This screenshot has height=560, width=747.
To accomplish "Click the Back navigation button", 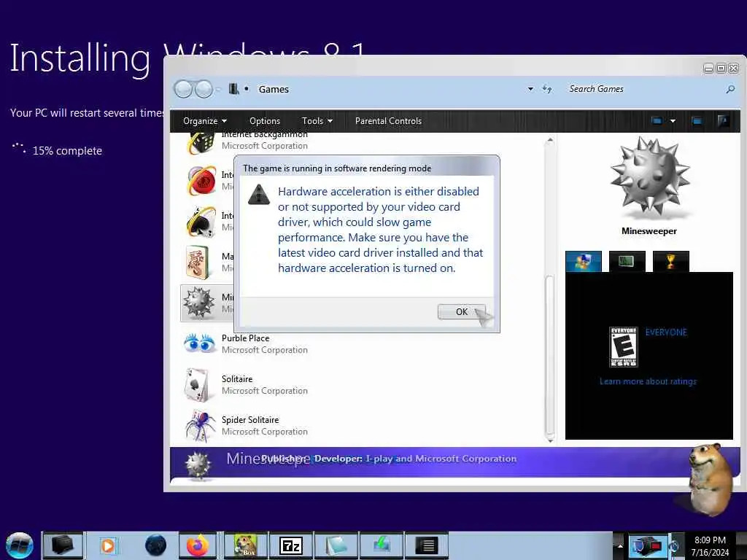I will (x=183, y=89).
